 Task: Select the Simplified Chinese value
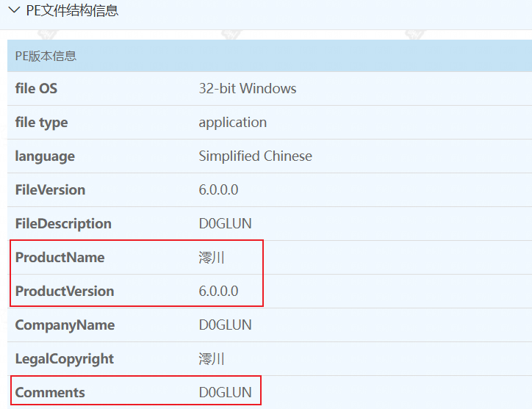coord(255,156)
